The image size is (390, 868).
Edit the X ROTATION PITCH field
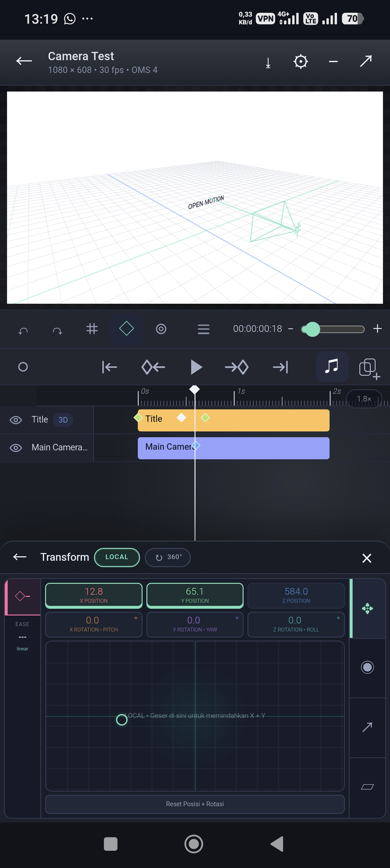click(94, 624)
